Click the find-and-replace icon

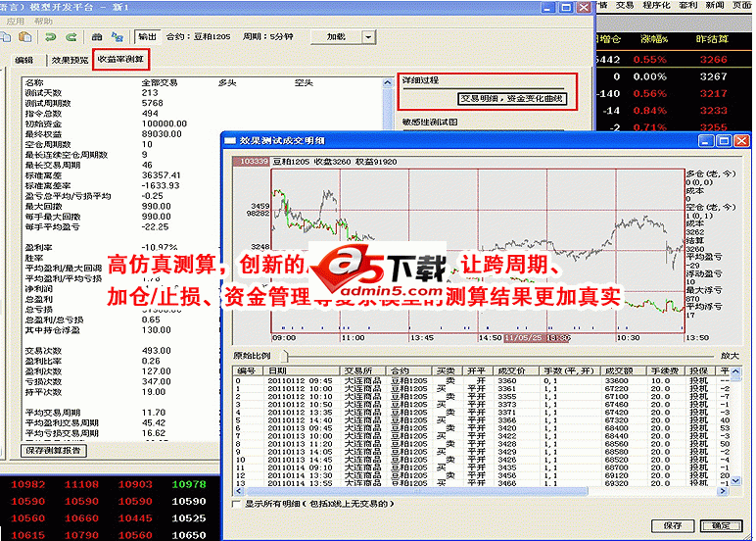point(118,37)
